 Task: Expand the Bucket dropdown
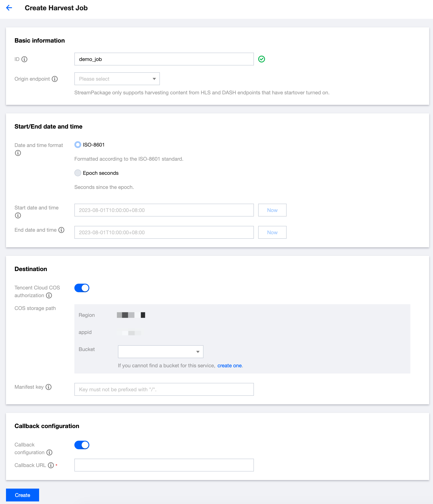(x=160, y=352)
